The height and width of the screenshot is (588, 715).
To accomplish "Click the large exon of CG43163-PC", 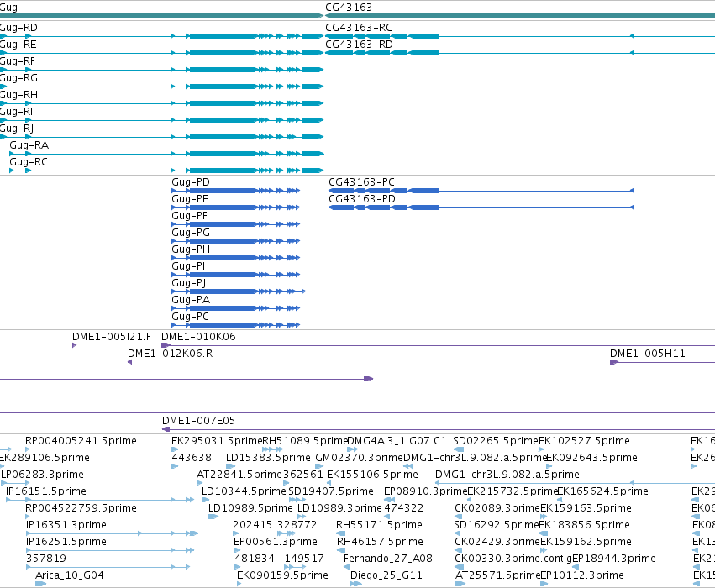I will click(x=424, y=191).
